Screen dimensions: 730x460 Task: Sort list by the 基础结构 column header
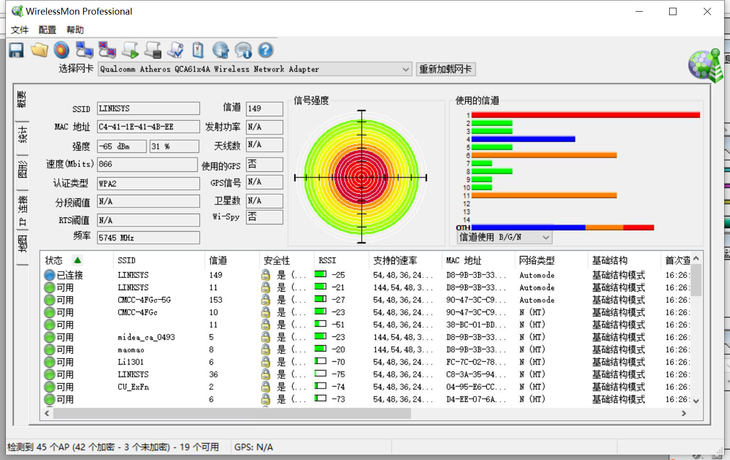pyautogui.click(x=624, y=260)
